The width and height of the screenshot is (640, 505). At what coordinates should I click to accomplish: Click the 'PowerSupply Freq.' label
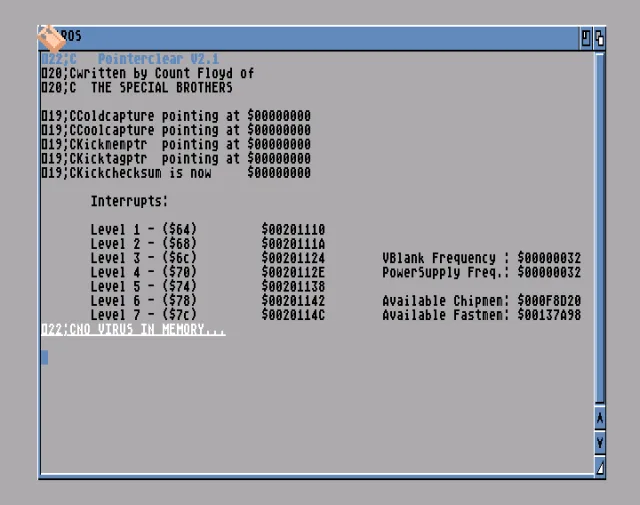(x=442, y=272)
